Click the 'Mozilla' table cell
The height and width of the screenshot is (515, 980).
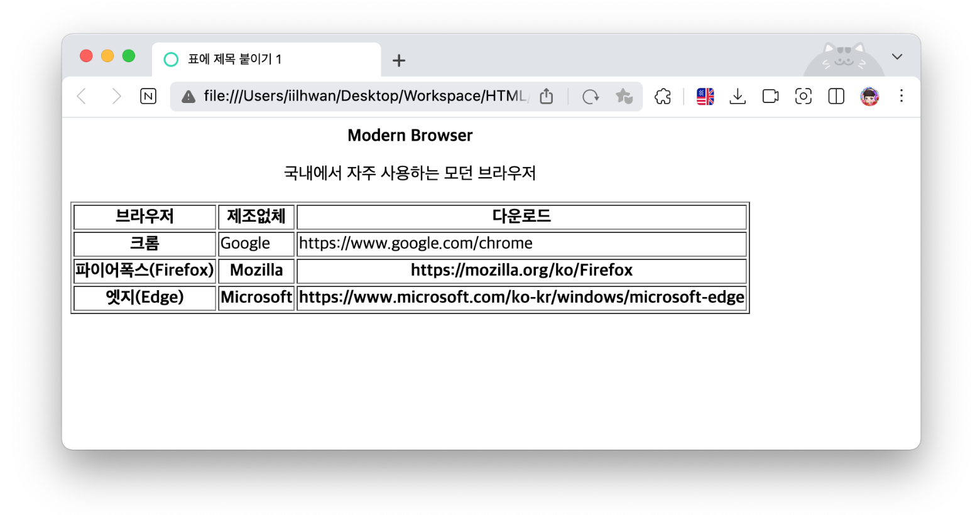(x=256, y=271)
